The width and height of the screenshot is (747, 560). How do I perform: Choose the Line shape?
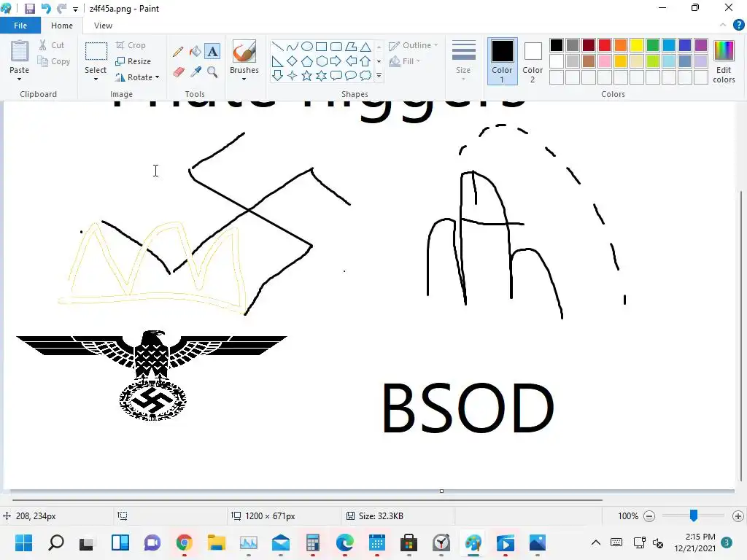tap(277, 47)
